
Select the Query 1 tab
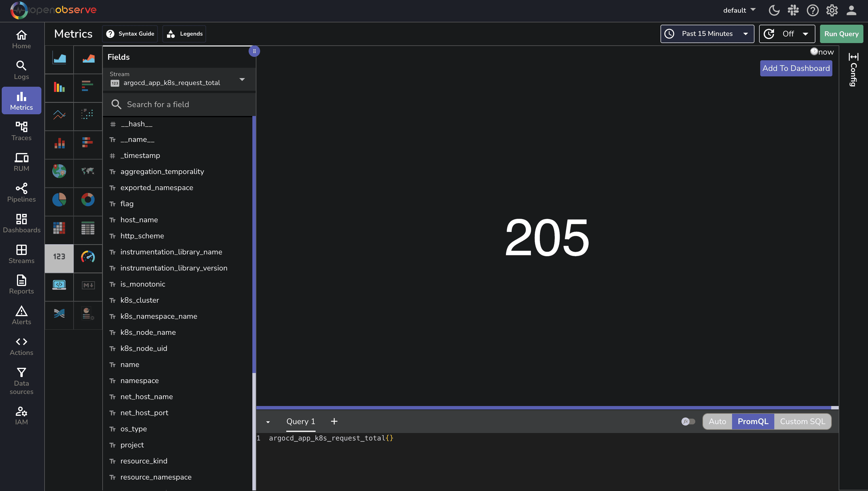(300, 421)
